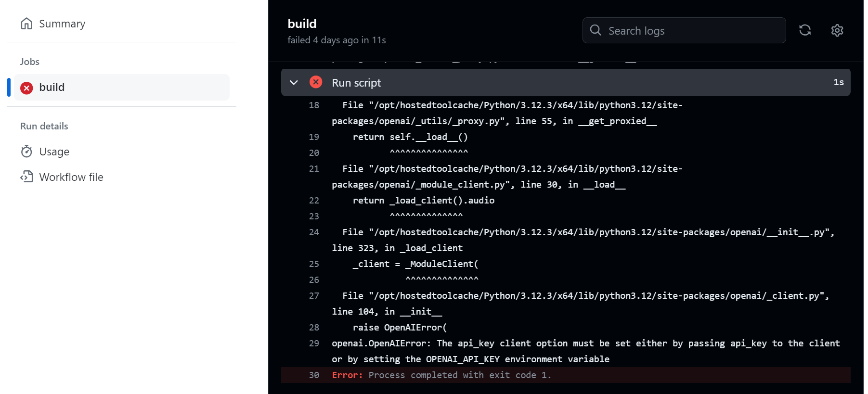Select log line number 22
Image resolution: width=868 pixels, height=394 pixels.
point(314,201)
